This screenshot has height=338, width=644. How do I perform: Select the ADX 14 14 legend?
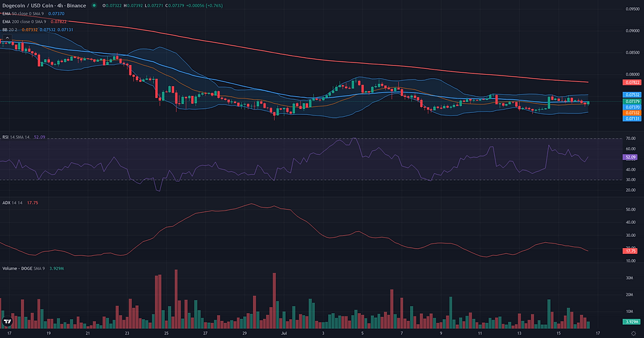(x=12, y=203)
